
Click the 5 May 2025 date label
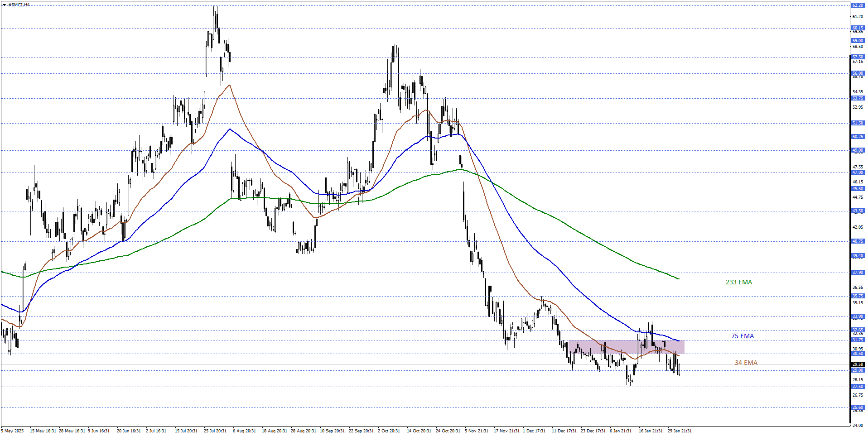point(13,431)
